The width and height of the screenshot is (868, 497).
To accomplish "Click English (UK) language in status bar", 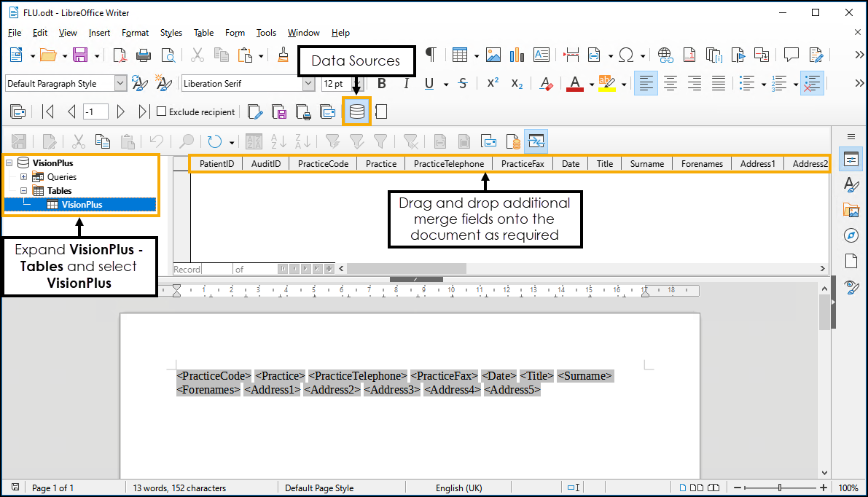I will [459, 488].
